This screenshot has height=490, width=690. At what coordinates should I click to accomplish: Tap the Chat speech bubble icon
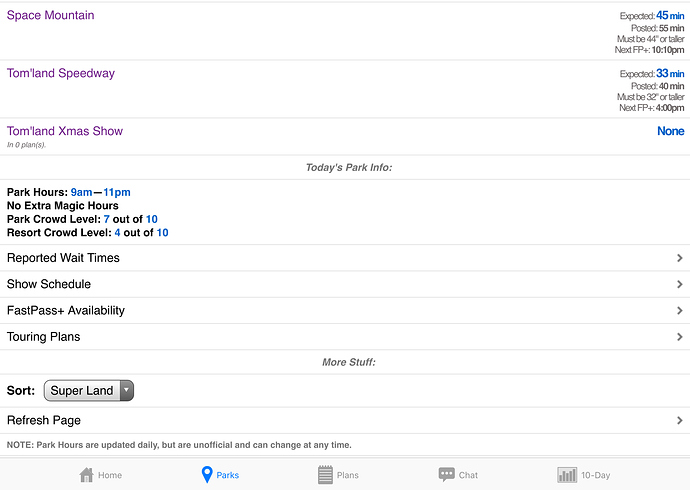[446, 475]
